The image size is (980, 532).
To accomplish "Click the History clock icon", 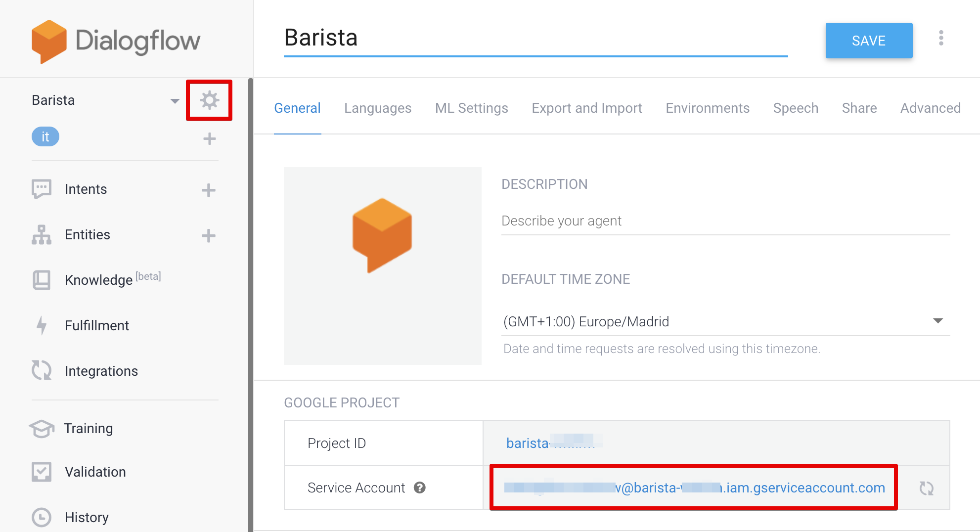I will click(42, 517).
